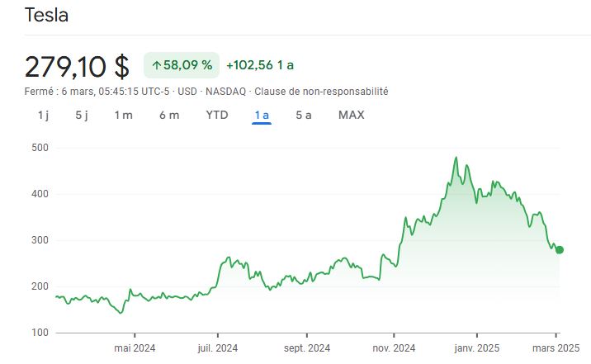
Task: Click the active 1 a tab
Action: pyautogui.click(x=262, y=115)
